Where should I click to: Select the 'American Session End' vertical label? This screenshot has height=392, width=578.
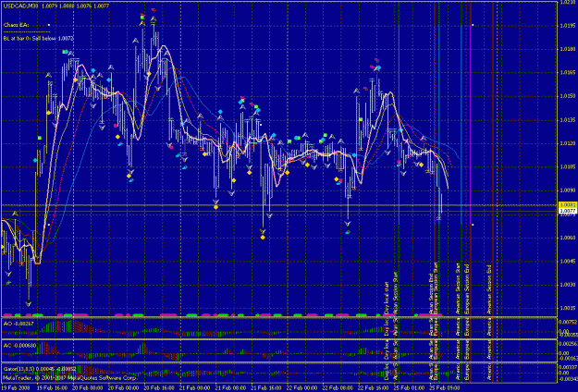[489, 289]
